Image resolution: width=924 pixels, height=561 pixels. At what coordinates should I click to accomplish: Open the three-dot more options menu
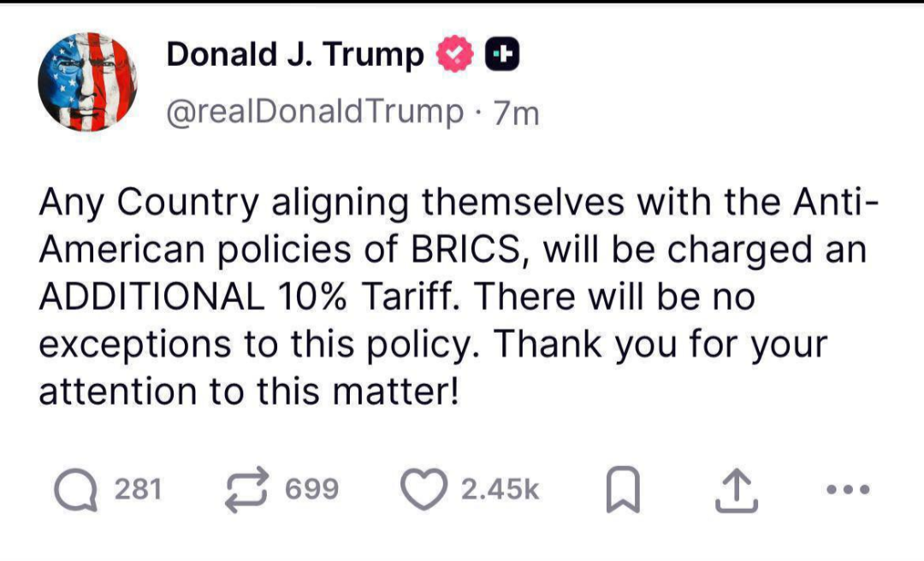point(849,491)
